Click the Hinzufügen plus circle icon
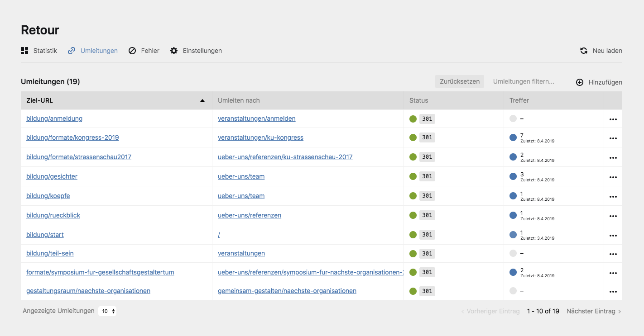Image resolution: width=644 pixels, height=336 pixels. [580, 82]
